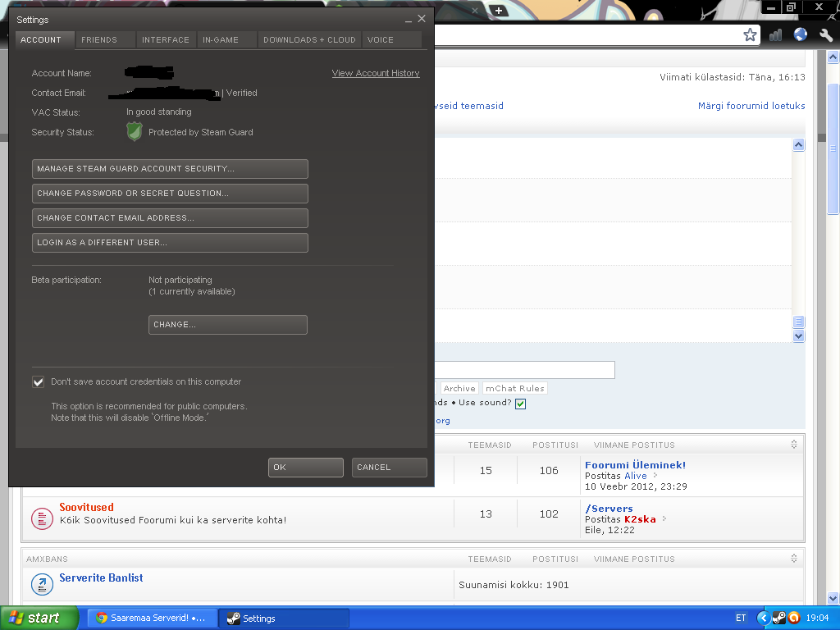Screen dimensions: 840x630
Task: View latest post arrow next to Alive
Action: (655, 475)
